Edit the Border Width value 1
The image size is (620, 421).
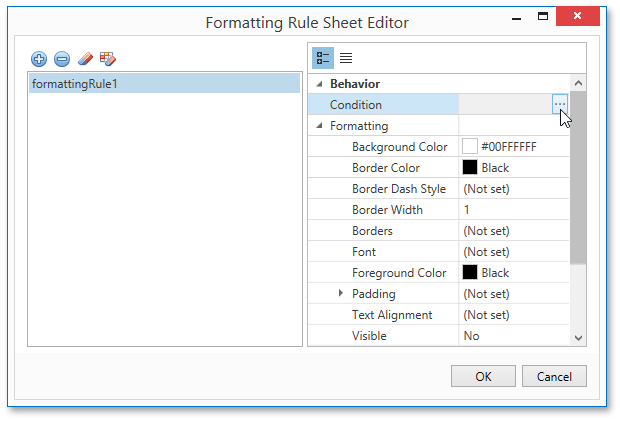[x=514, y=210]
